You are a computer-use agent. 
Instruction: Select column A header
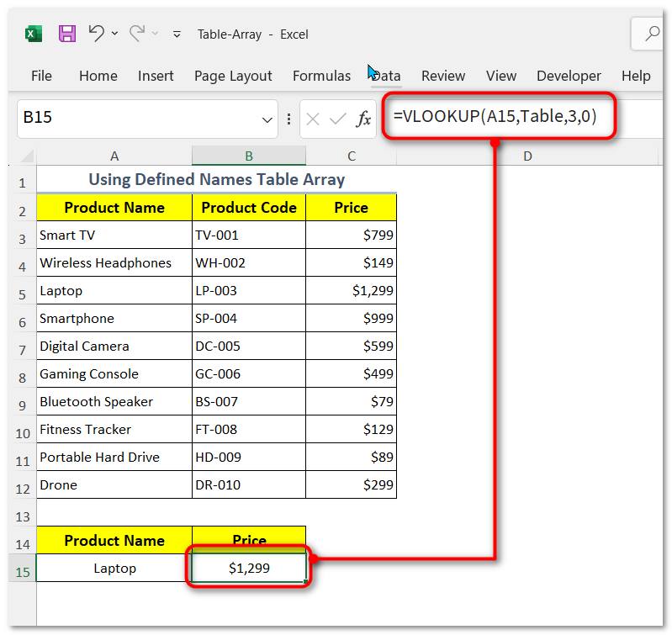point(114,156)
